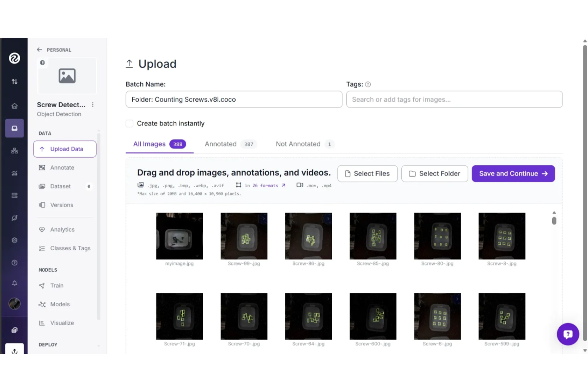The image size is (588, 392).
Task: Click the Select Folder button
Action: point(434,174)
